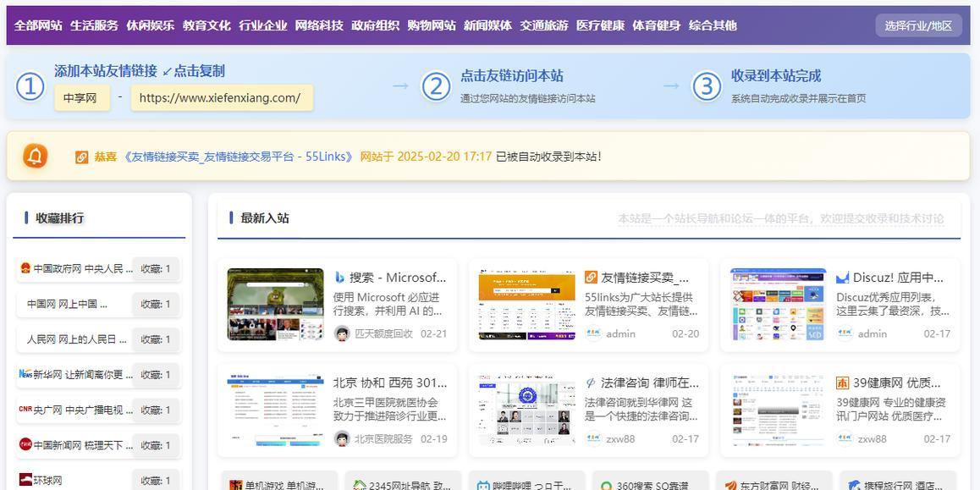
Task: Click the Bing logo beside 搜索 - Microsoft
Action: (339, 278)
